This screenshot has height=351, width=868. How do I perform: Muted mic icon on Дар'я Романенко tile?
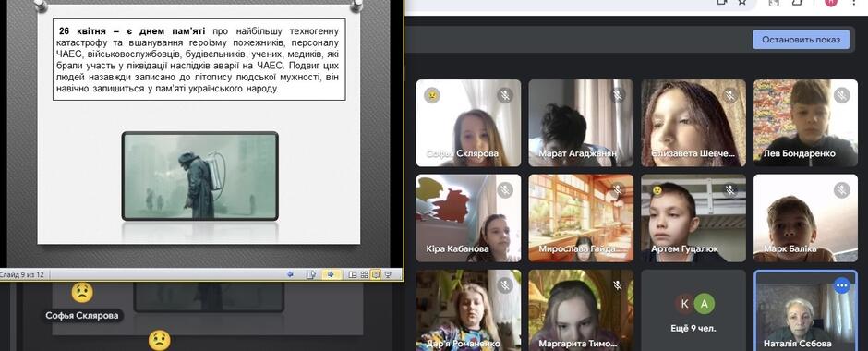coord(504,285)
